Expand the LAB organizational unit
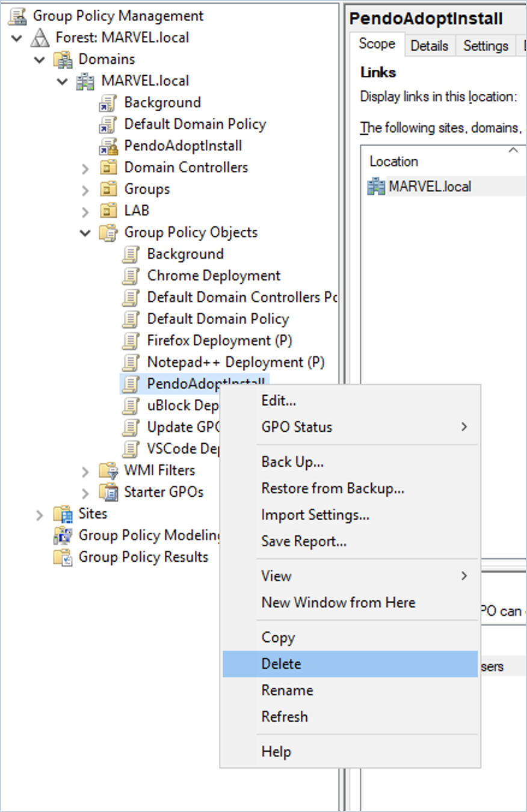Image resolution: width=527 pixels, height=812 pixels. [85, 211]
